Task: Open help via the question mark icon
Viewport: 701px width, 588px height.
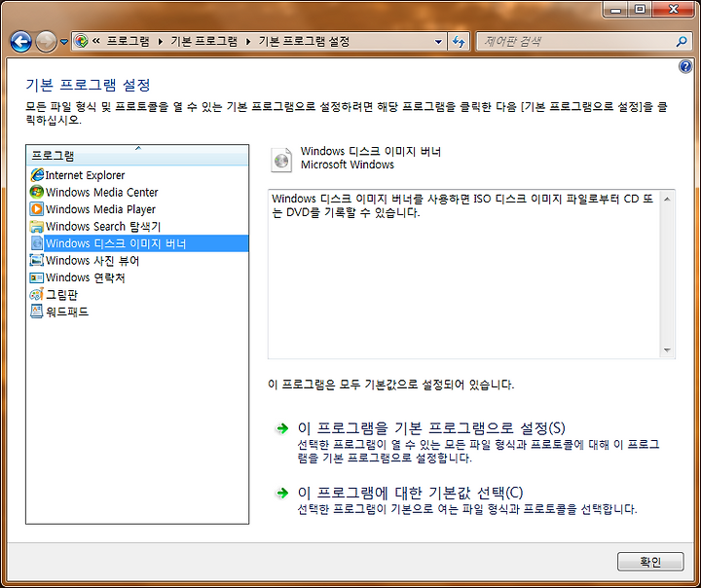Action: tap(685, 66)
